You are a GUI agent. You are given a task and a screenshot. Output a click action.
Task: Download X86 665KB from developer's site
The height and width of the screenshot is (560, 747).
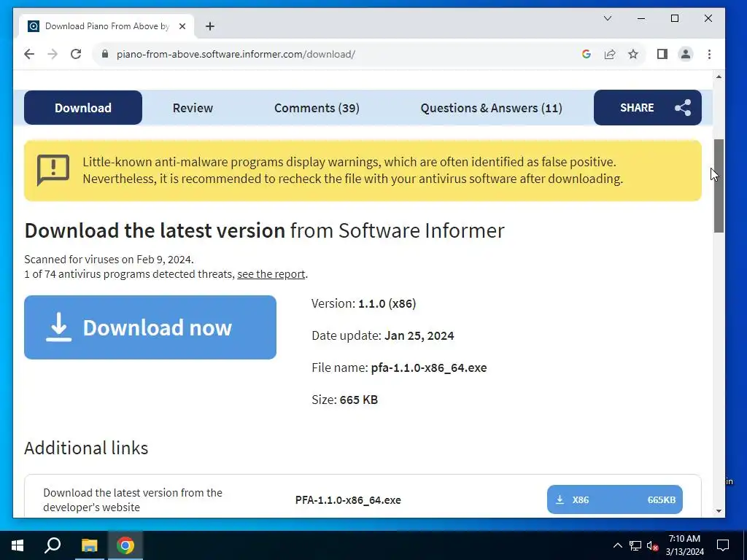614,499
